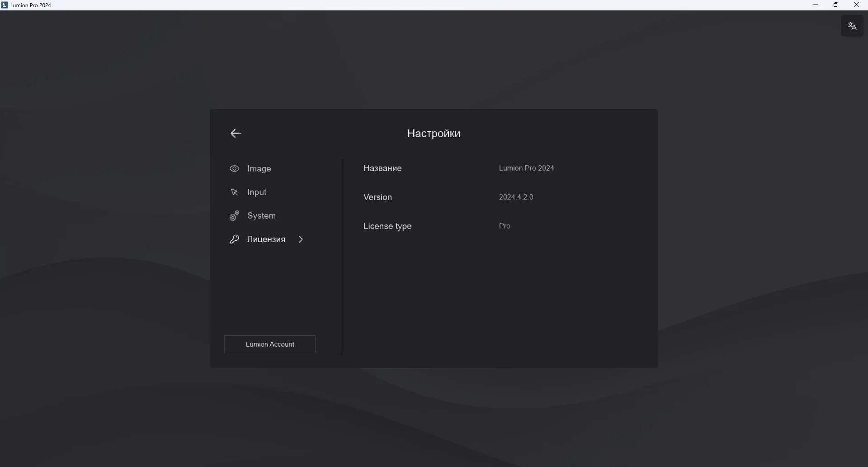Click the Настройки heading
Image resolution: width=868 pixels, height=467 pixels.
(434, 133)
